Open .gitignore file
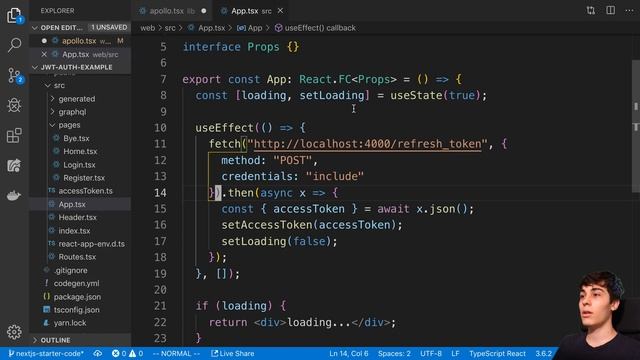Screen dimensions: 640x360 [x=70, y=270]
